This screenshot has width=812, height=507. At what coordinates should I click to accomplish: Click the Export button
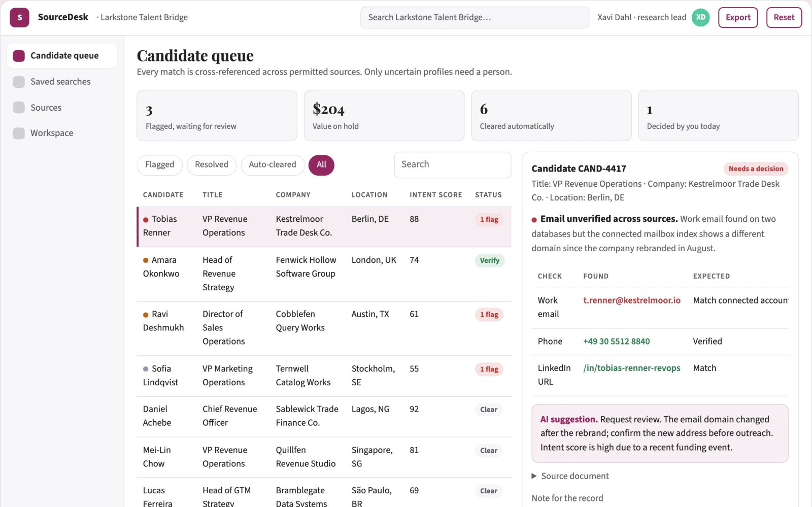pyautogui.click(x=738, y=17)
